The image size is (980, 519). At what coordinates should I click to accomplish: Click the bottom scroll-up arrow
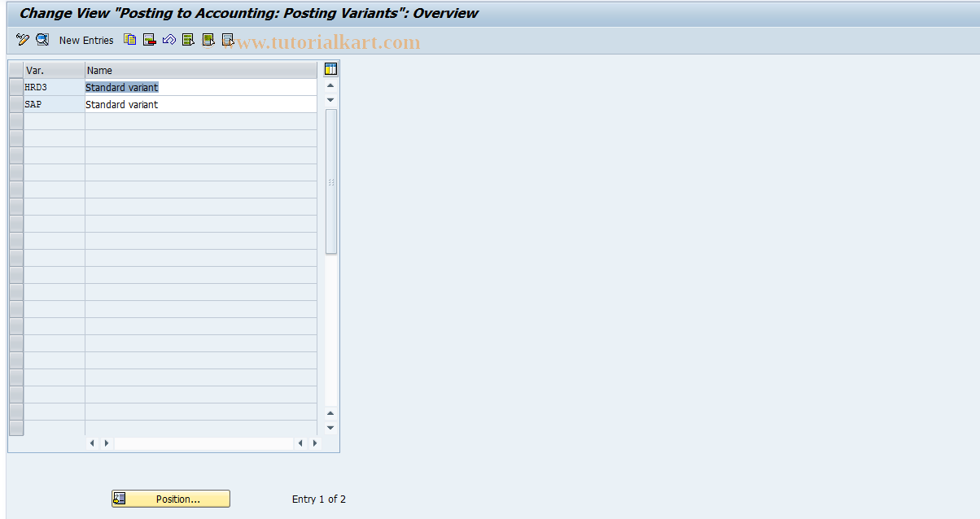[330, 413]
